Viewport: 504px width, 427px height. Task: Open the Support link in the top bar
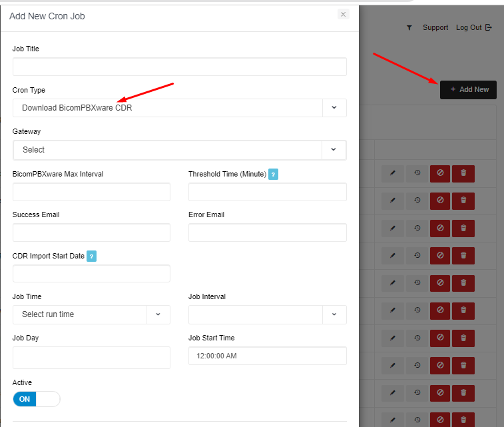435,28
